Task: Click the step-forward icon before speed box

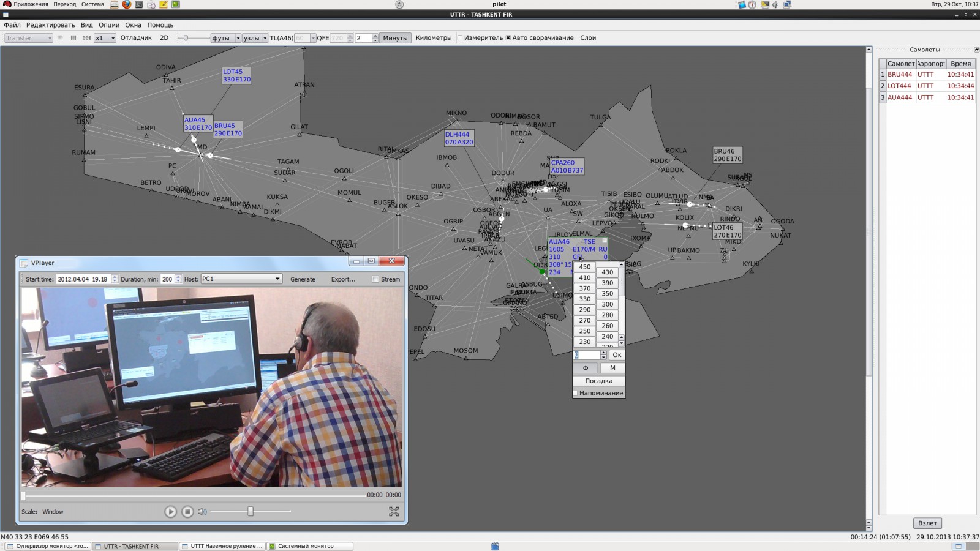Action: coord(86,38)
